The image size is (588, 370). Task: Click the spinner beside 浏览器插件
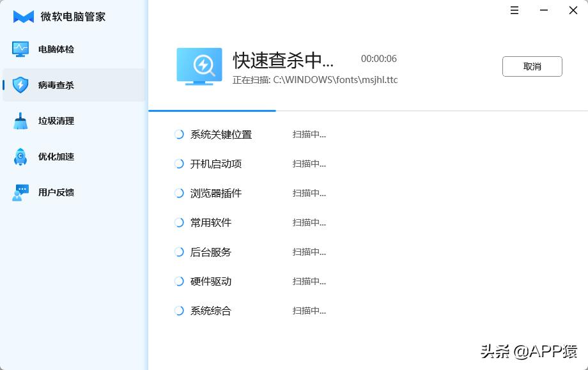(179, 193)
